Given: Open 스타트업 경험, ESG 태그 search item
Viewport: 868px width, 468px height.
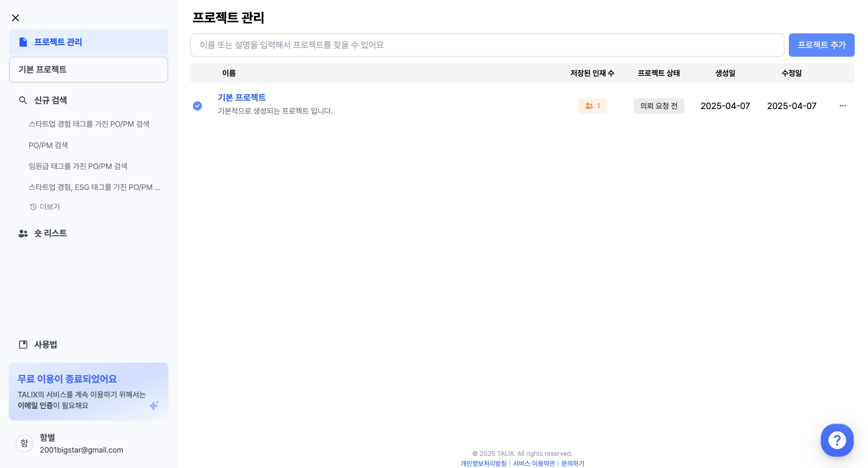Looking at the screenshot, I should point(94,187).
